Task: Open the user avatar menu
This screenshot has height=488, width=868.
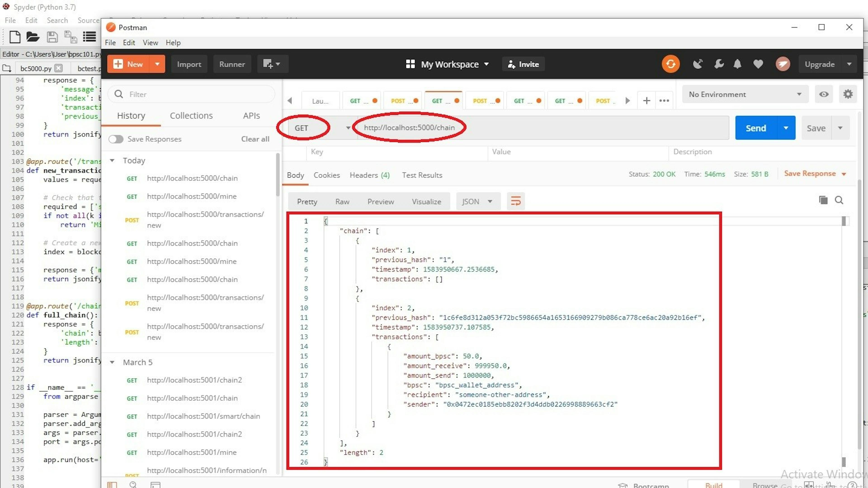Action: pos(783,64)
